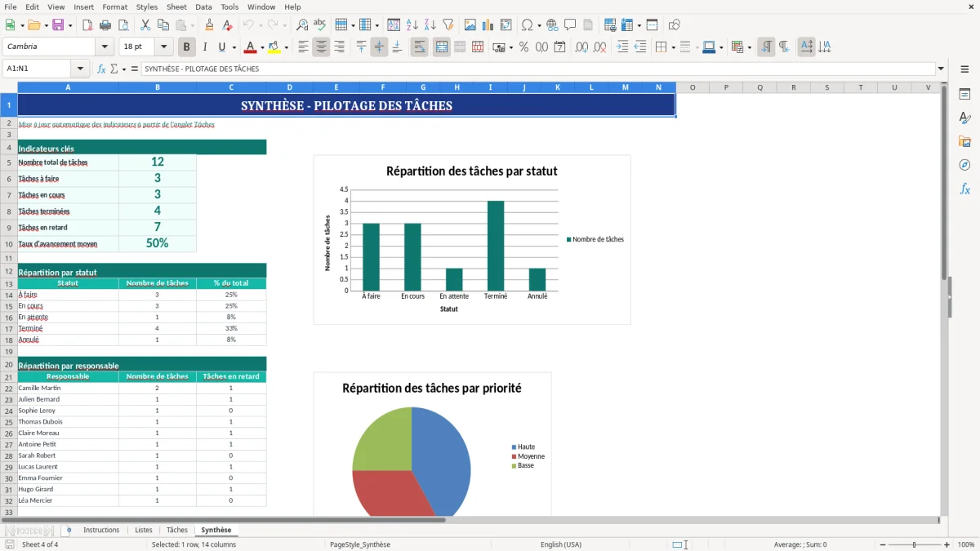This screenshot has width=980, height=551.
Task: Insert hyperlink globe icon
Action: 552,25
